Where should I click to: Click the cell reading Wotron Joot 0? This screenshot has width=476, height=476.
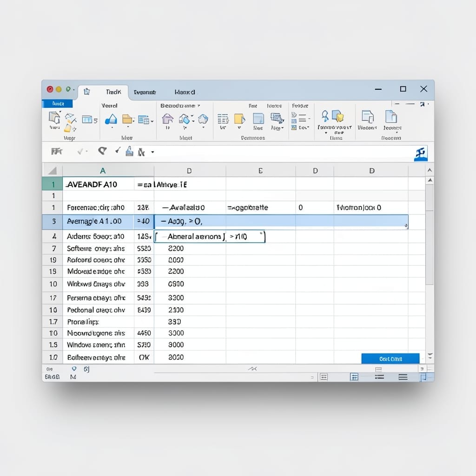tap(370, 208)
